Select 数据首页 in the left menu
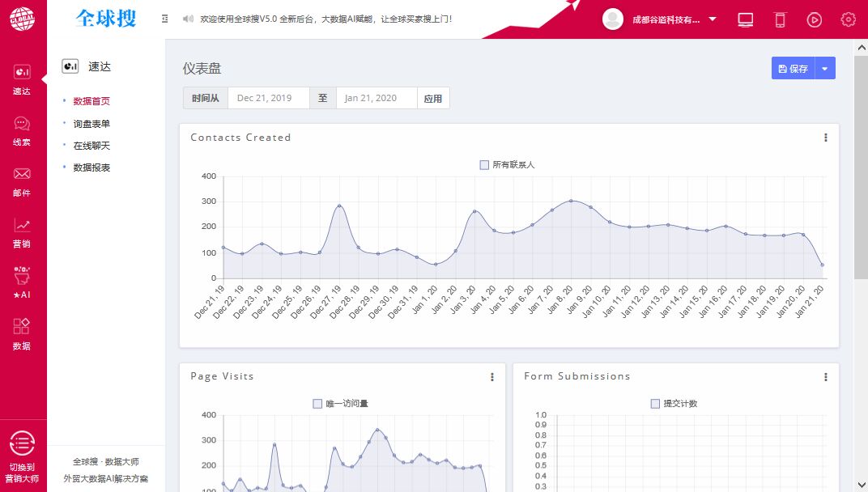868x492 pixels. (x=91, y=100)
